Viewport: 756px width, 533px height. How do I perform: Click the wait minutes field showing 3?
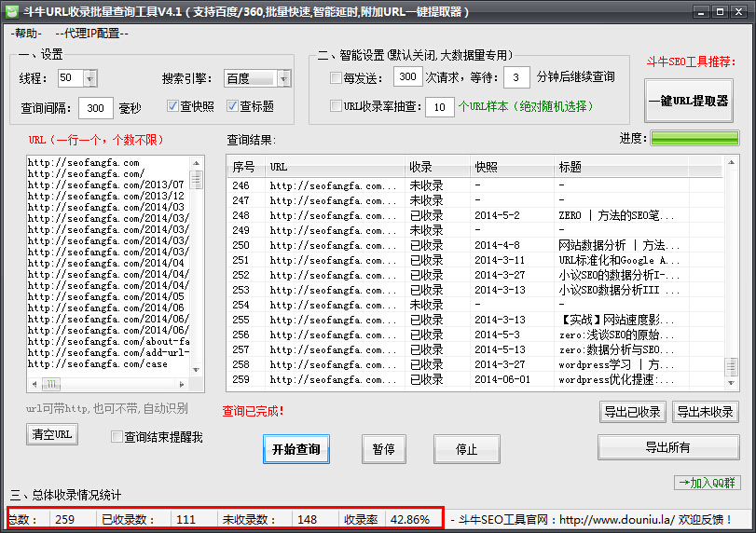[x=516, y=77]
